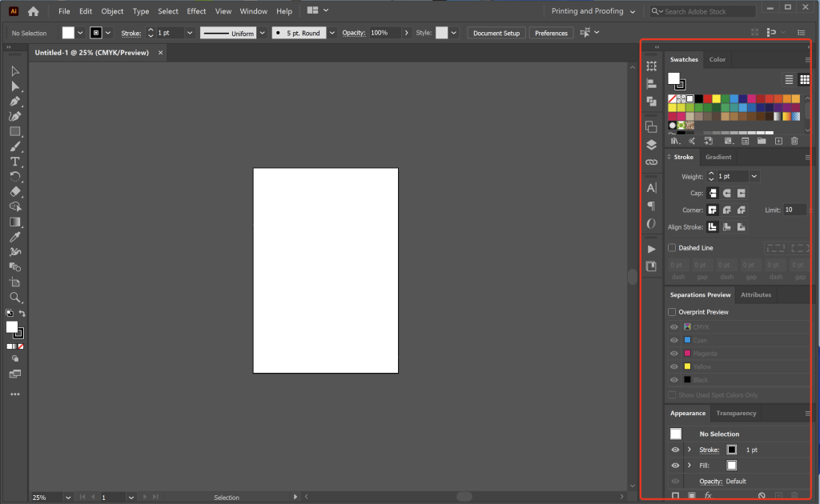
Task: Select the Pen tool
Action: pyautogui.click(x=14, y=102)
